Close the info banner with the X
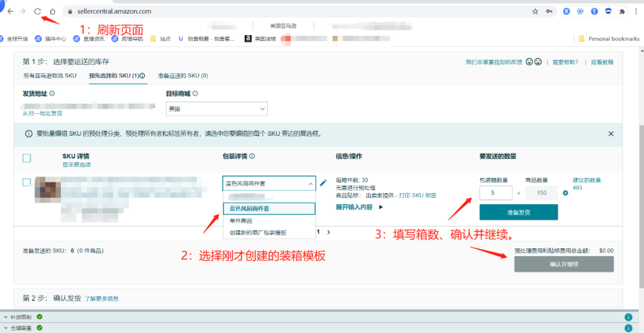This screenshot has height=333, width=644. (611, 134)
